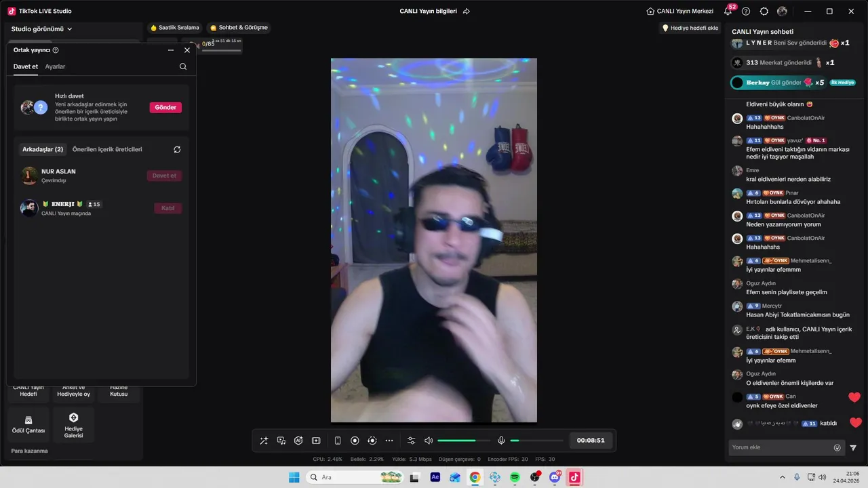Open notifications bell with 52 badge

tap(728, 11)
